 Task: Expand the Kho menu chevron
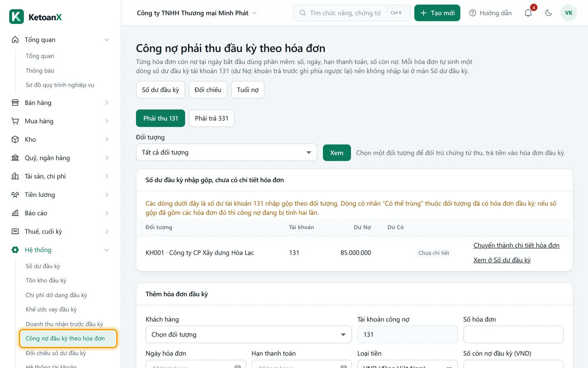(x=107, y=139)
